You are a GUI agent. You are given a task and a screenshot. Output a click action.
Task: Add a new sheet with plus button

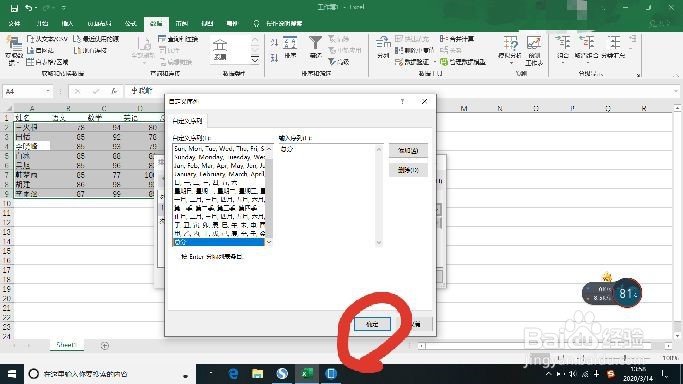coord(105,345)
